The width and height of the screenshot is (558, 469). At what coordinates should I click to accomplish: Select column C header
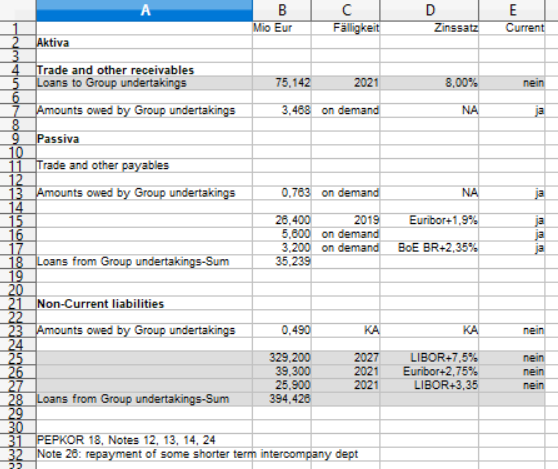coord(346,10)
